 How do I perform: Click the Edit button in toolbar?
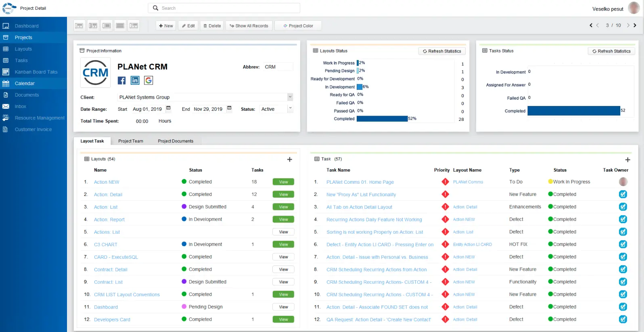188,26
